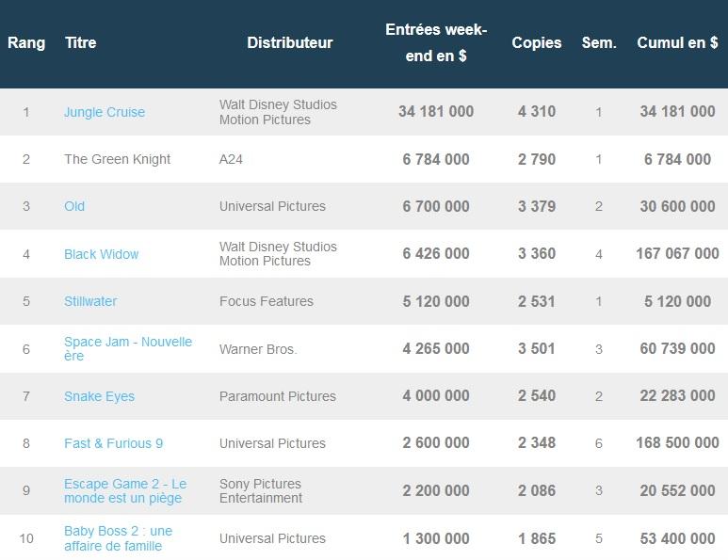Select the A24 distributor cell
This screenshot has width=728, height=560.
(231, 159)
